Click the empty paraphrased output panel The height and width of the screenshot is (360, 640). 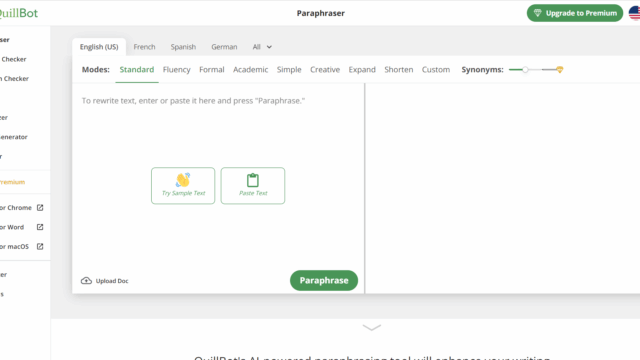pos(502,188)
